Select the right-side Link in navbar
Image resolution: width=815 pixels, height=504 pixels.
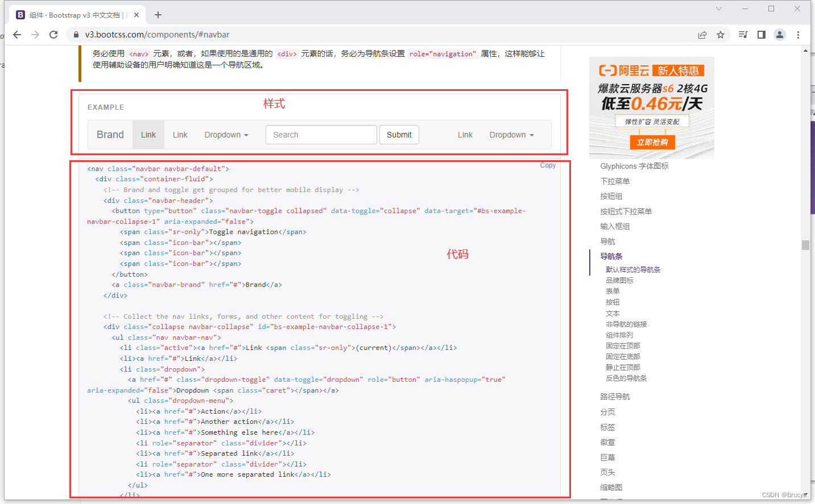pos(465,135)
